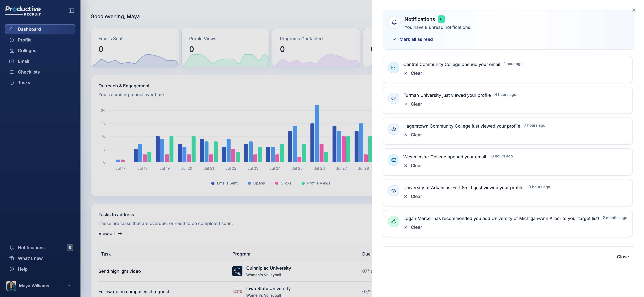This screenshot has height=297, width=644.
Task: Mark all notifications as read
Action: pyautogui.click(x=413, y=39)
